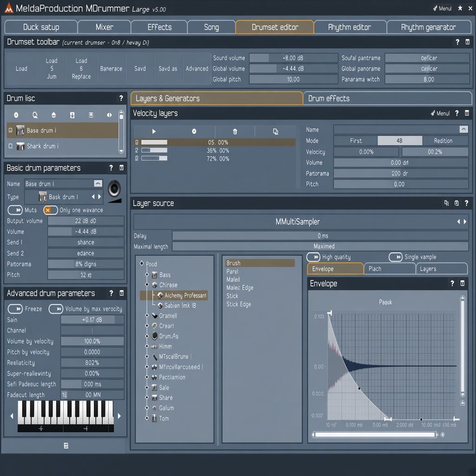
Task: Select the Plach tab
Action: (x=390, y=269)
